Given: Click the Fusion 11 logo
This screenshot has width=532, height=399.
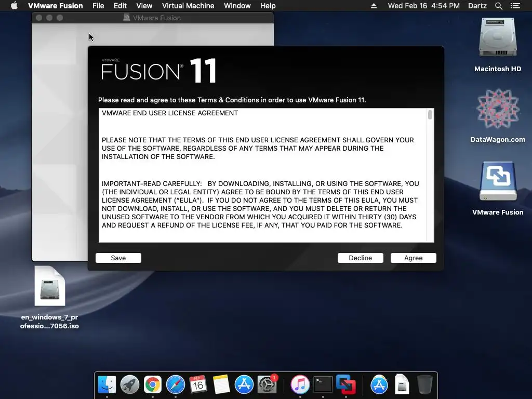Looking at the screenshot, I should 158,71.
